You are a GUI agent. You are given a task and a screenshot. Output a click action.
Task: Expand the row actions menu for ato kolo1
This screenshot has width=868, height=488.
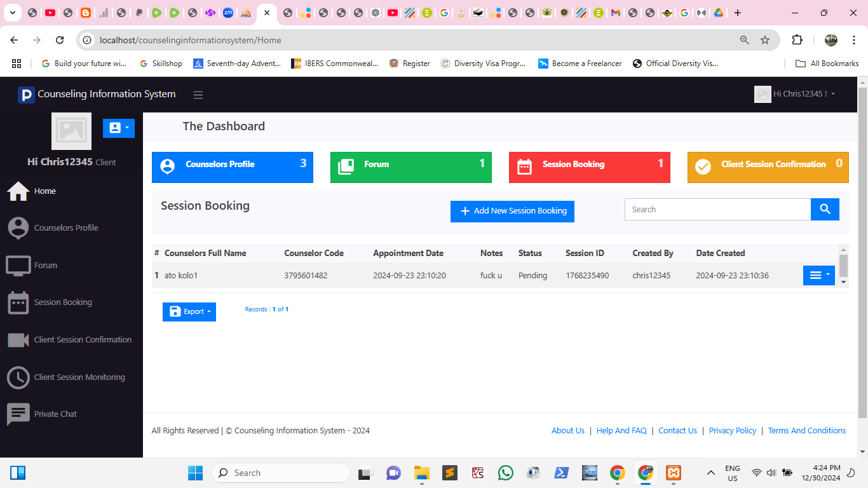click(818, 275)
